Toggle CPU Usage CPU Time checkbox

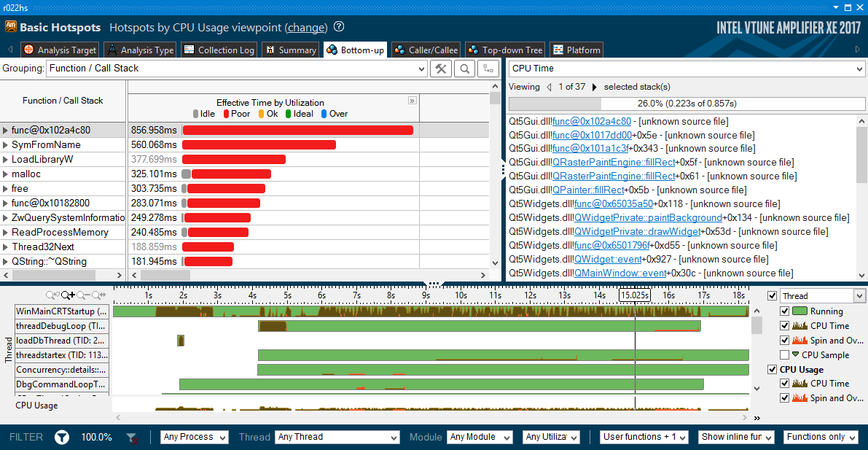coord(784,384)
